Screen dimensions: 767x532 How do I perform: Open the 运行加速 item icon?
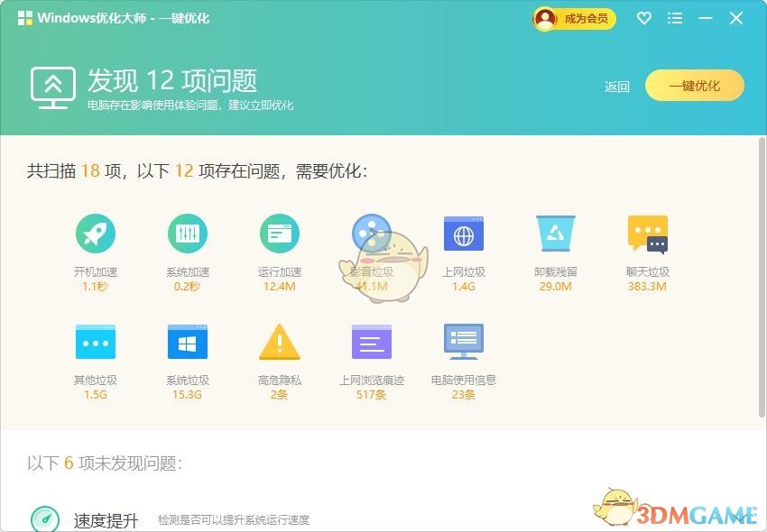280,233
